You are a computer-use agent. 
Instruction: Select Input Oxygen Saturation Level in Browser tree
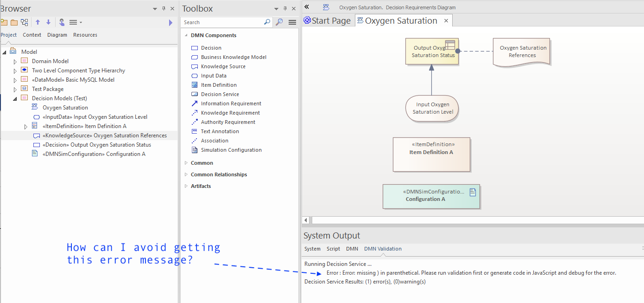[95, 117]
